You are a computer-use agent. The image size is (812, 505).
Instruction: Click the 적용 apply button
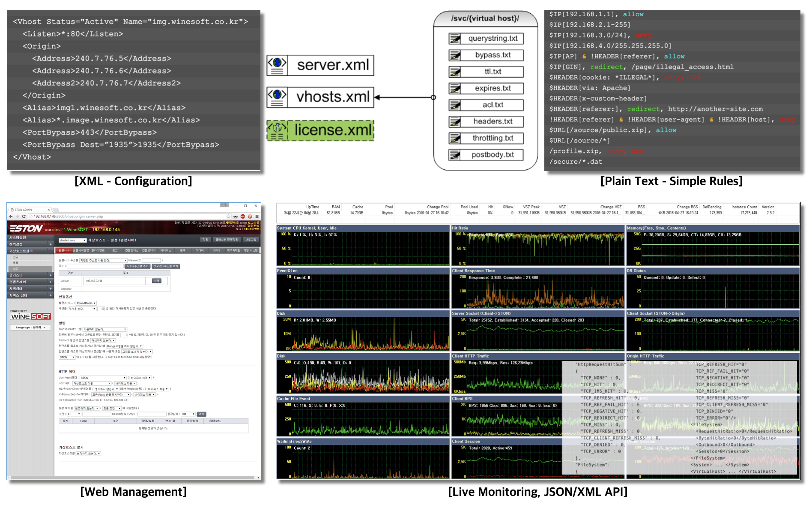[x=206, y=240]
